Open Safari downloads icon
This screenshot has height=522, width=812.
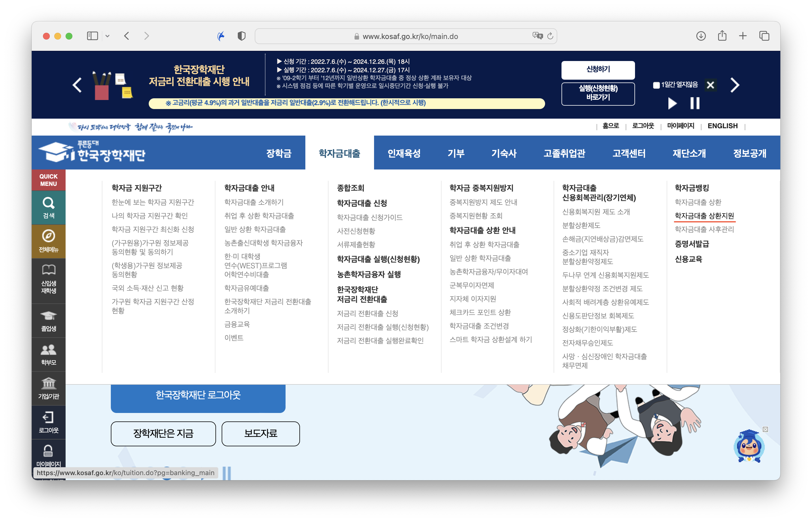[701, 36]
